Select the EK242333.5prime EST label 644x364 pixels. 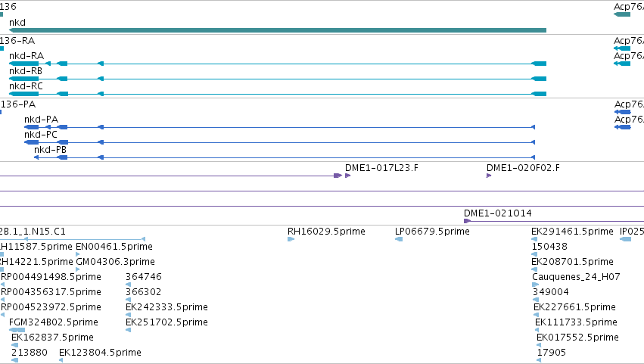tap(166, 307)
